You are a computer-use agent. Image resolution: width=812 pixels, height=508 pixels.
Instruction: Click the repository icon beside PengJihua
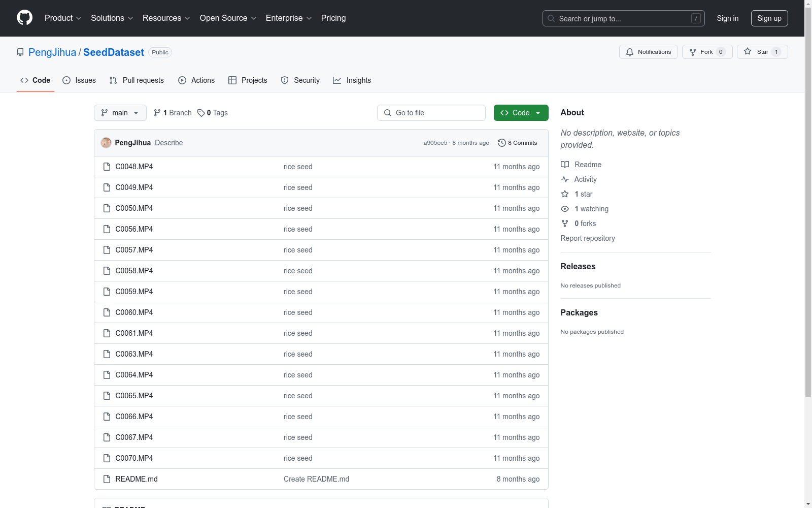[20, 52]
